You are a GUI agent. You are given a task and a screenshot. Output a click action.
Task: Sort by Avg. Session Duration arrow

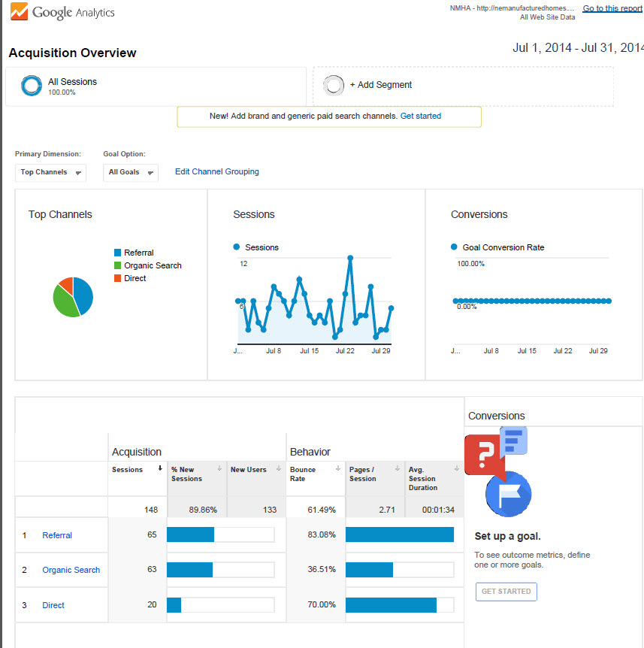click(457, 468)
